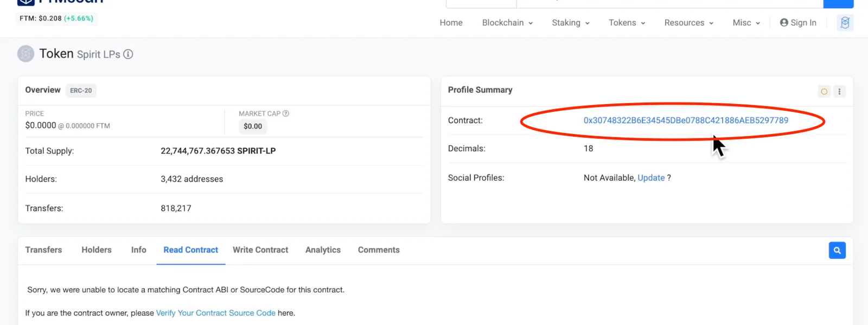Click the search input field at top
The height and width of the screenshot is (325, 868).
[669, 3]
